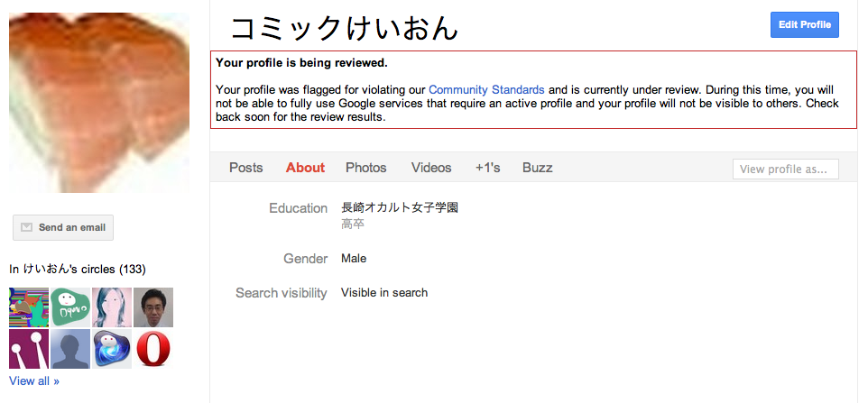Click the Gender value Male
This screenshot has width=868, height=403.
(354, 258)
